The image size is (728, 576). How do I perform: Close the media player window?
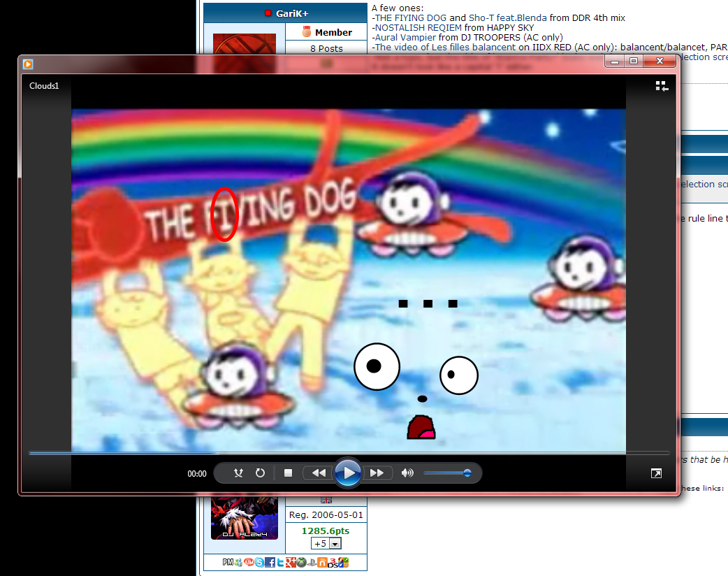(x=660, y=61)
